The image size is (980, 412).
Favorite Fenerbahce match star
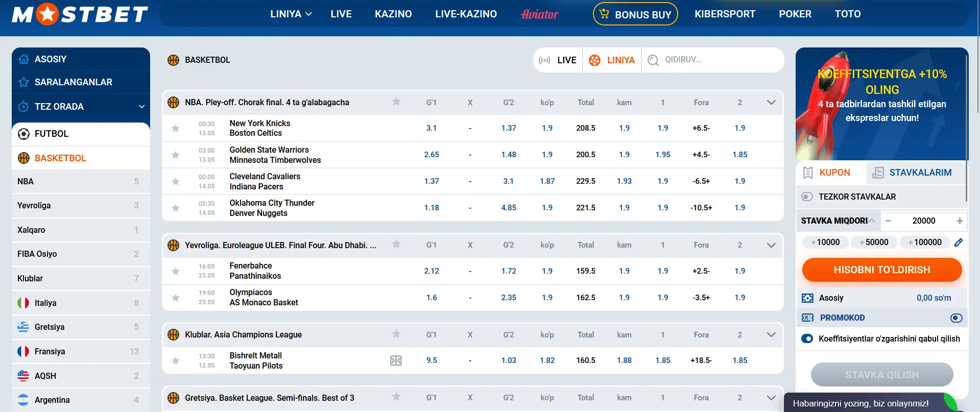[x=176, y=271]
